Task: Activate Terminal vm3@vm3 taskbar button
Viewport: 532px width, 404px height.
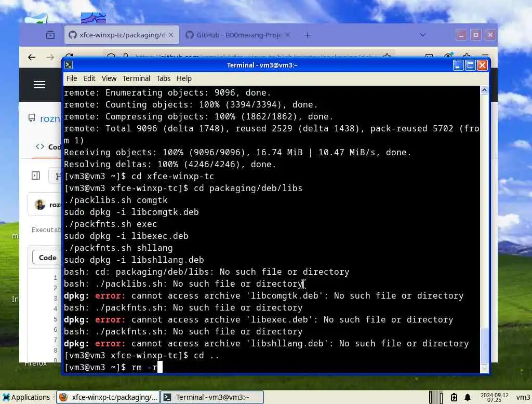Action: coord(212,397)
